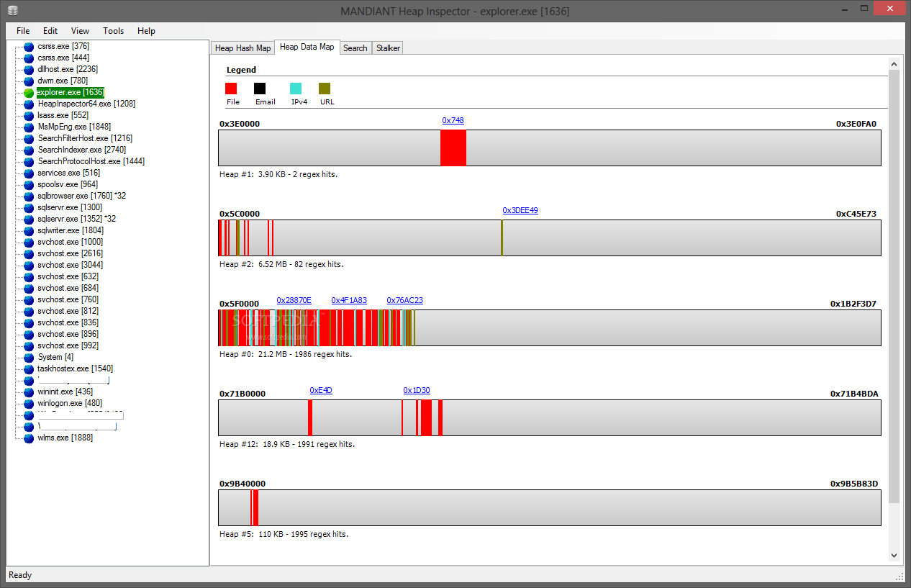Select svchost.exe [2616] process
The width and height of the screenshot is (911, 588).
71,253
